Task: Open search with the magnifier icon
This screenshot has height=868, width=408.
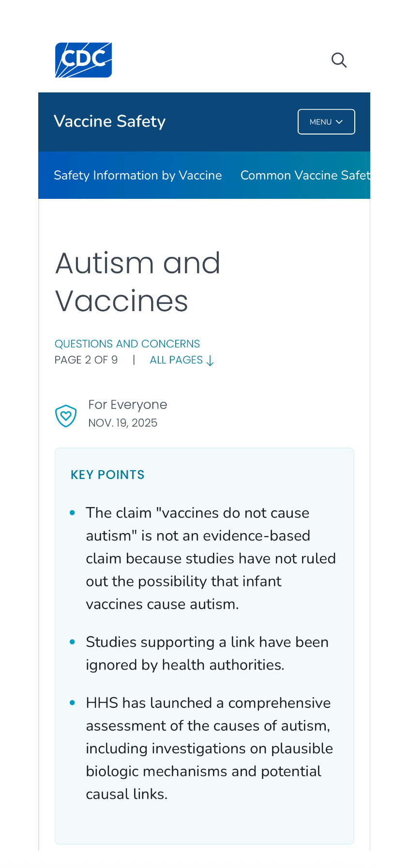Action: point(339,60)
